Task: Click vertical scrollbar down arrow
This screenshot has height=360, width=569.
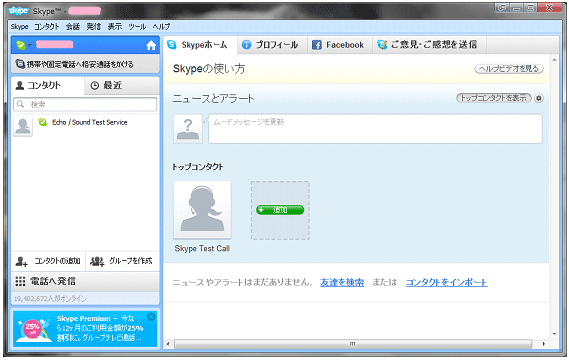Action: (x=554, y=334)
